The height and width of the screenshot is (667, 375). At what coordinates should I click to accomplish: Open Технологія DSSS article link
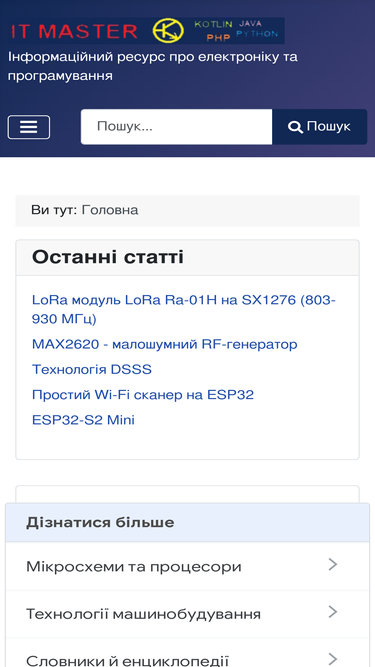tap(92, 370)
